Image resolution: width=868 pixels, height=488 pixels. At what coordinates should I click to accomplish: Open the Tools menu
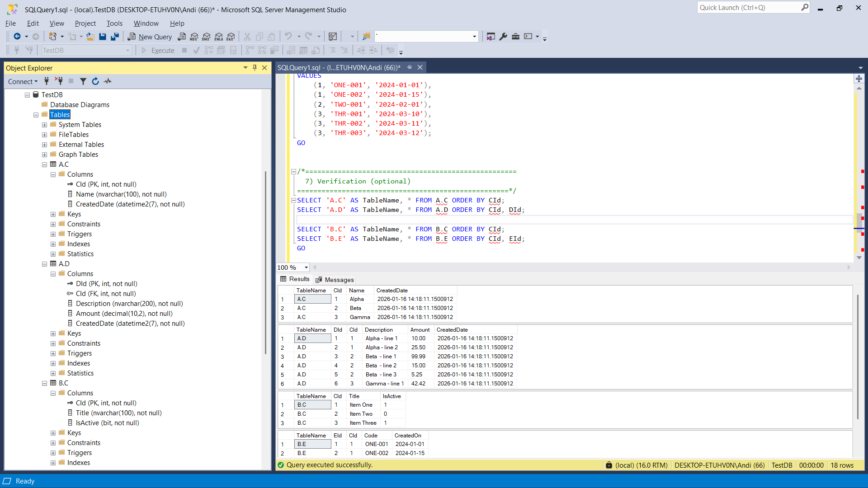pos(114,23)
